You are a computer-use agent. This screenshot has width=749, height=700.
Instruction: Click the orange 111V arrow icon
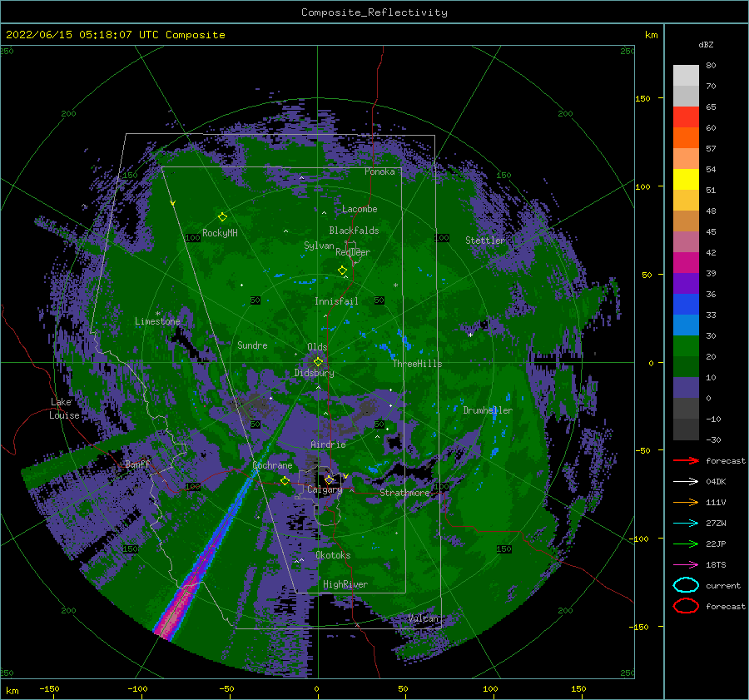(686, 502)
